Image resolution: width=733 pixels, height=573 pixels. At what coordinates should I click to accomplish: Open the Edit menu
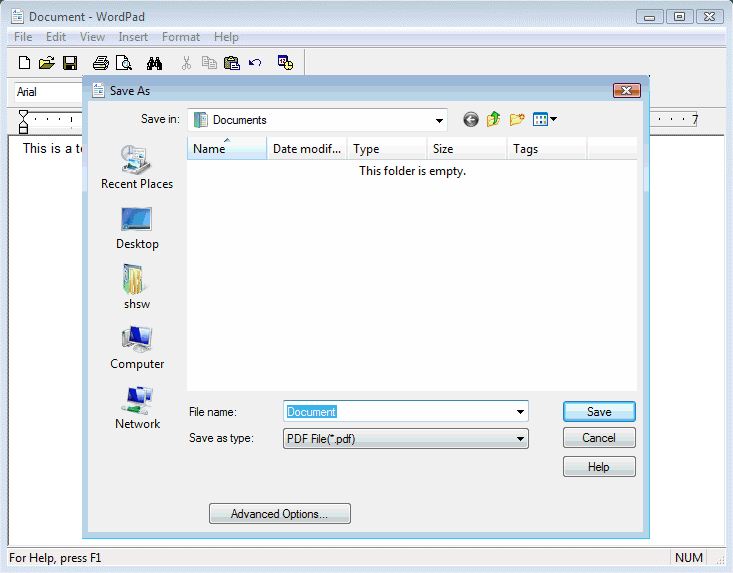pyautogui.click(x=56, y=37)
